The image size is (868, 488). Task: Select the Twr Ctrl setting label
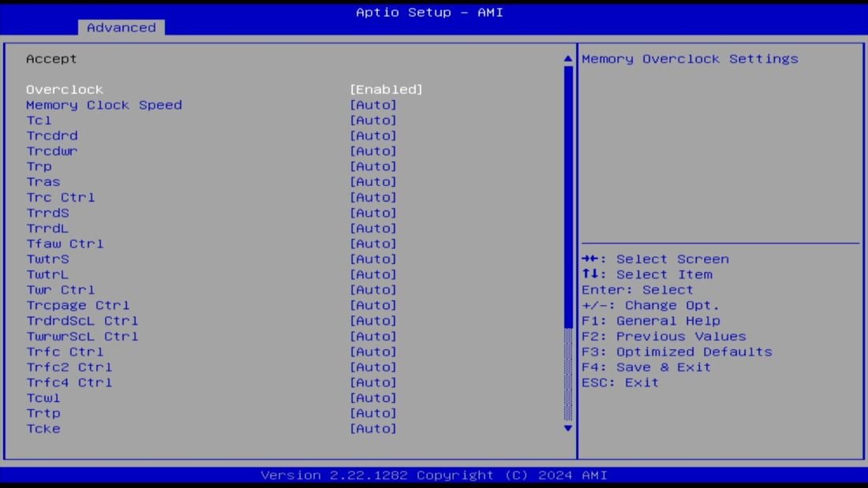[x=61, y=290]
